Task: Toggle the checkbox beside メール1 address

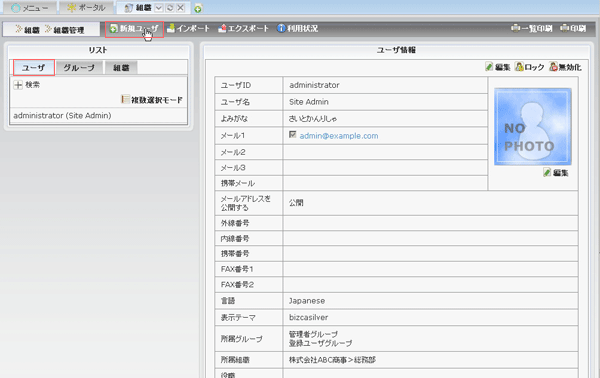Action: click(293, 135)
